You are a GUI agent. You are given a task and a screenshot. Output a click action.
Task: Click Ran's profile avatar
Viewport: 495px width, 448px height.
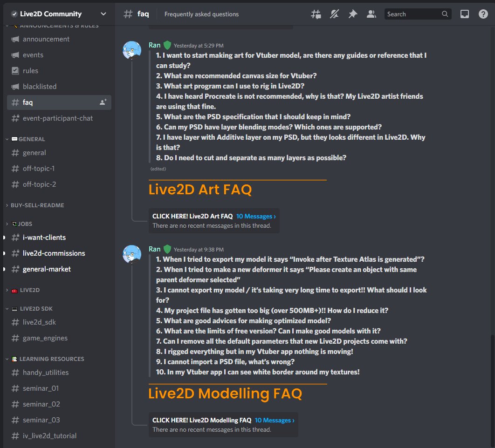(132, 50)
